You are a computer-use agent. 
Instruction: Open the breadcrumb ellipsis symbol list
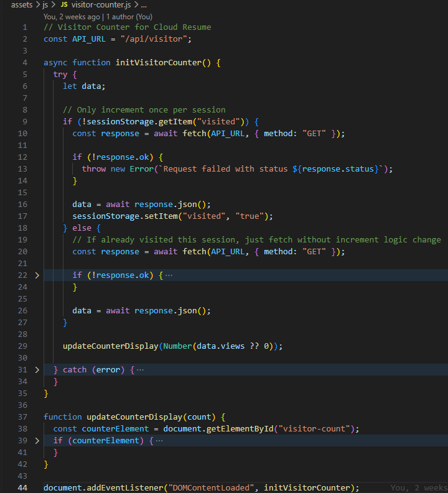pos(144,5)
